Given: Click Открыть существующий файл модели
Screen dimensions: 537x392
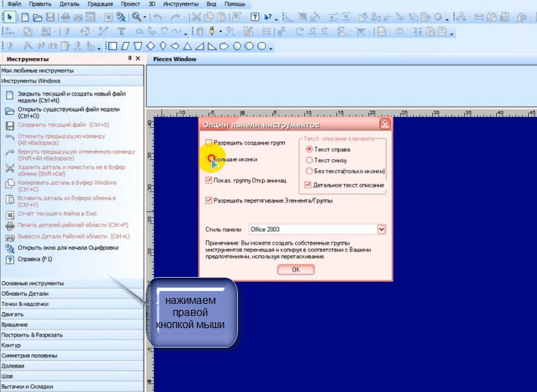Looking at the screenshot, I should (x=69, y=112).
